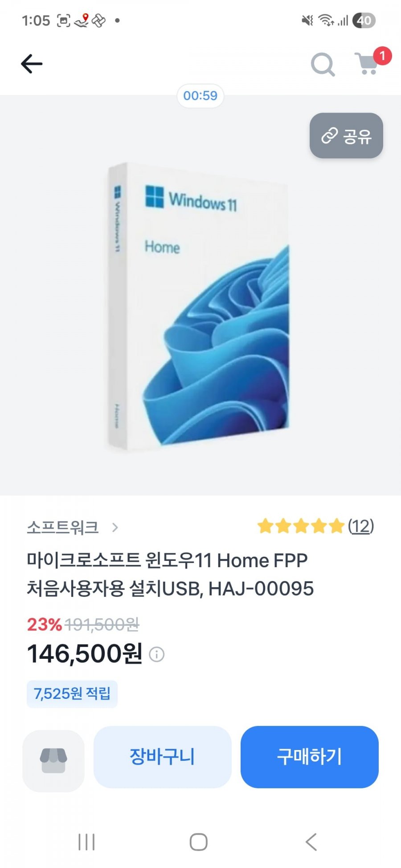Tap the 공유 share link button
The image size is (401, 868).
point(346,136)
